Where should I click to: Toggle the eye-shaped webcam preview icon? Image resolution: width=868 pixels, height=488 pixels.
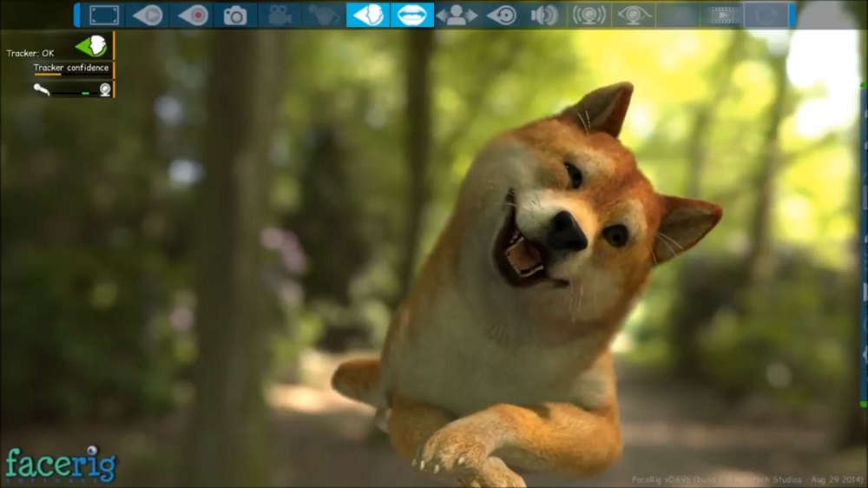point(634,16)
